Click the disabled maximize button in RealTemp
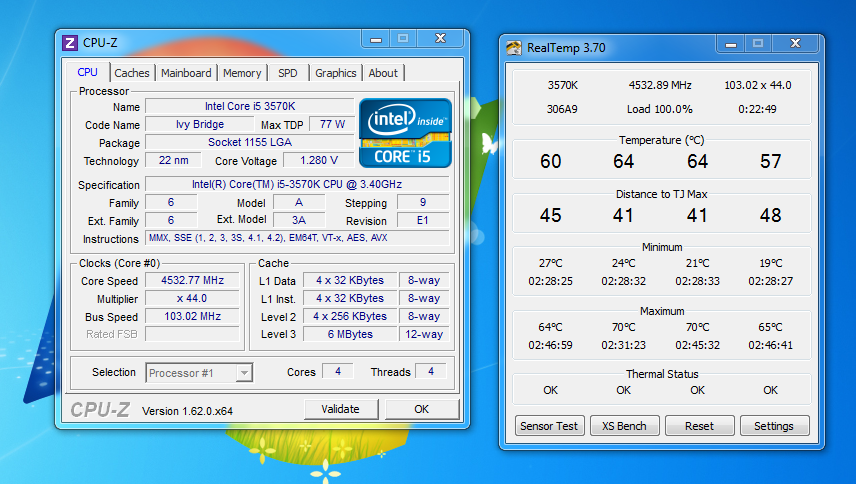 pyautogui.click(x=758, y=44)
